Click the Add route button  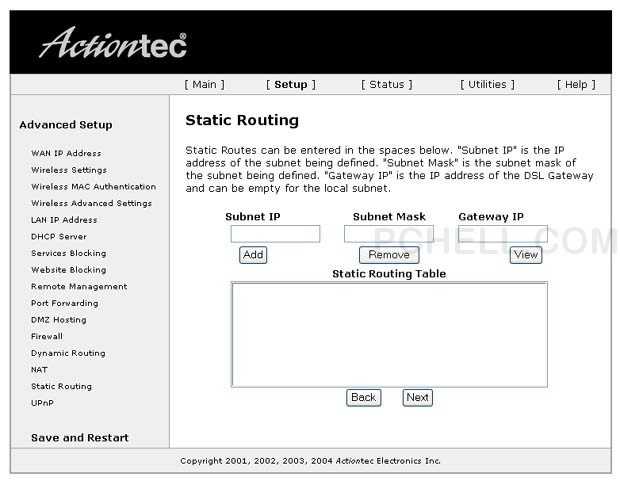[253, 255]
